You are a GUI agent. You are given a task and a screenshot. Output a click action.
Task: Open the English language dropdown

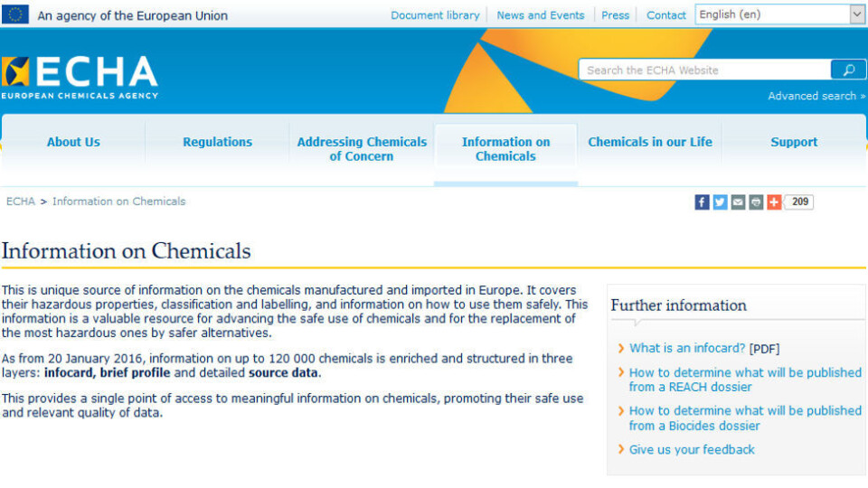click(780, 15)
